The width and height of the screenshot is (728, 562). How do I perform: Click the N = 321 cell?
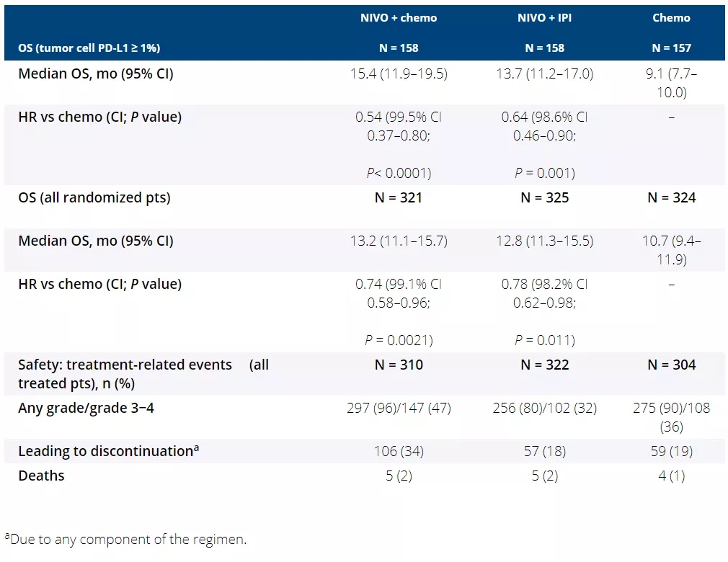[399, 197]
